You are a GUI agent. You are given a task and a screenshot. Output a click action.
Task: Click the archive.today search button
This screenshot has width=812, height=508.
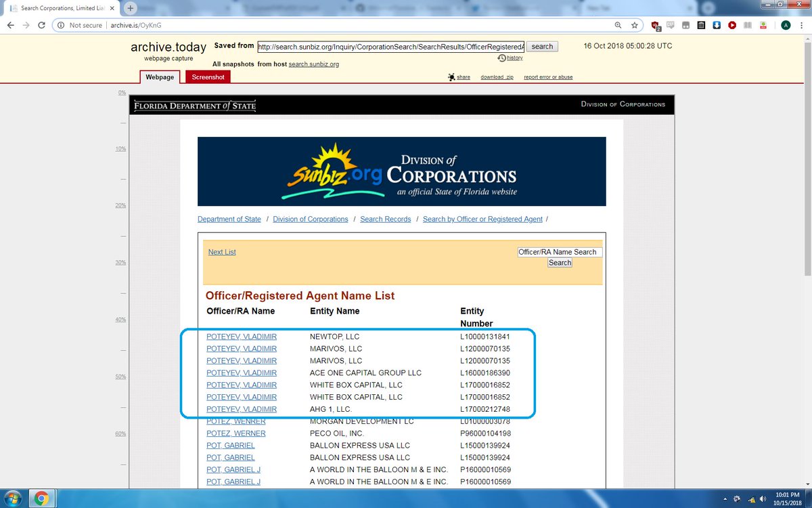[x=542, y=47]
